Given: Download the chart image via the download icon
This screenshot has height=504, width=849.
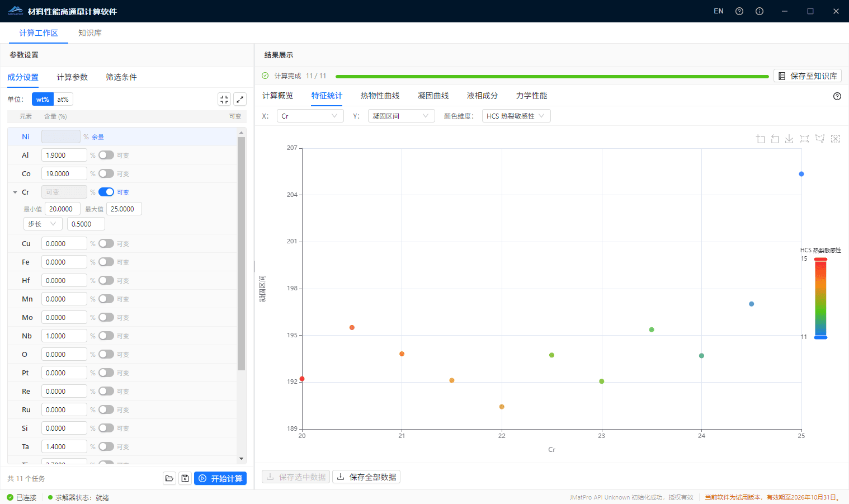Looking at the screenshot, I should coord(789,139).
